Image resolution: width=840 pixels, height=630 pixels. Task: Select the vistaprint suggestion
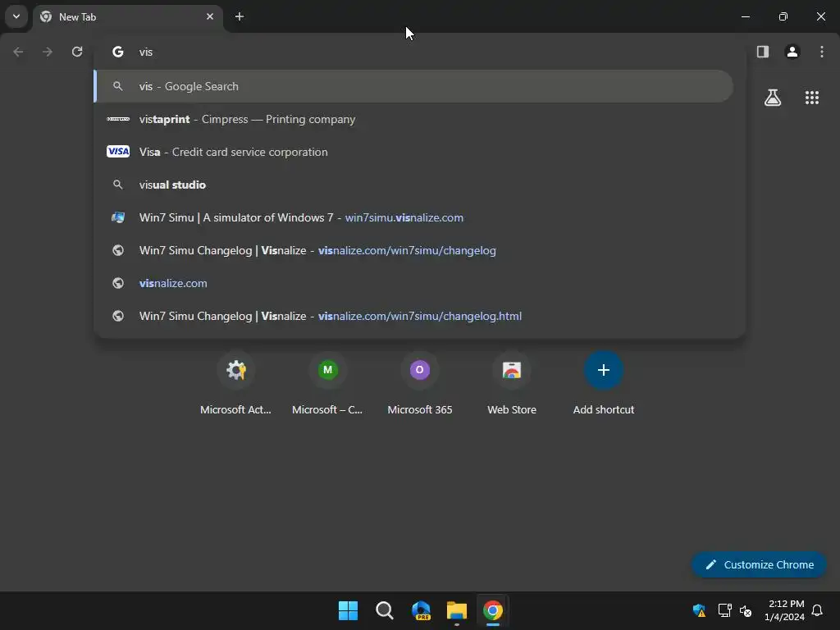(x=413, y=119)
